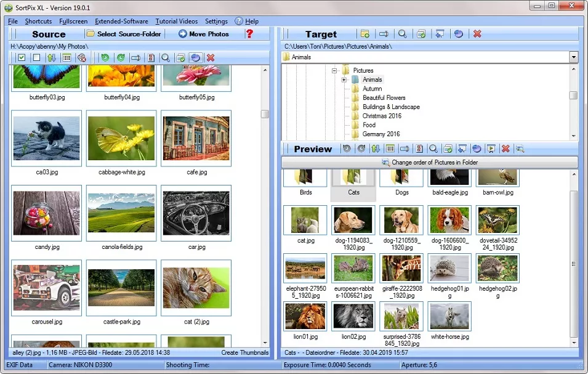The width and height of the screenshot is (588, 374).
Task: Create new folder via Target toolbar icon
Action: click(365, 34)
